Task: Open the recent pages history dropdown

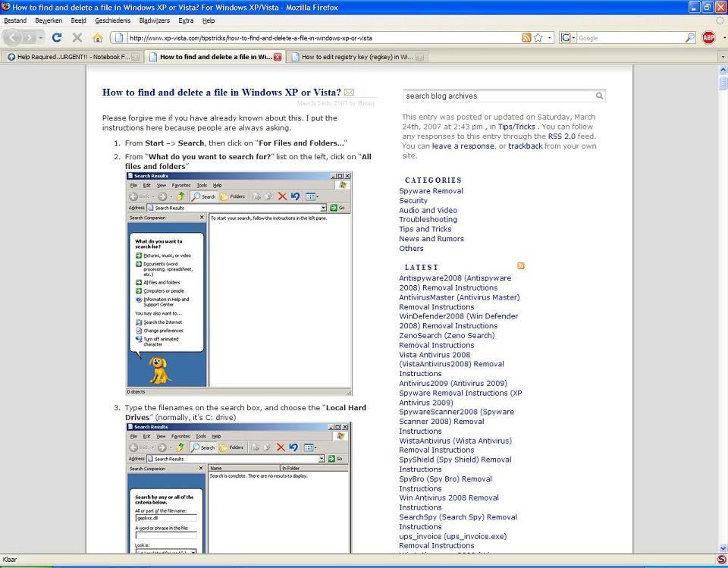Action: (x=41, y=38)
